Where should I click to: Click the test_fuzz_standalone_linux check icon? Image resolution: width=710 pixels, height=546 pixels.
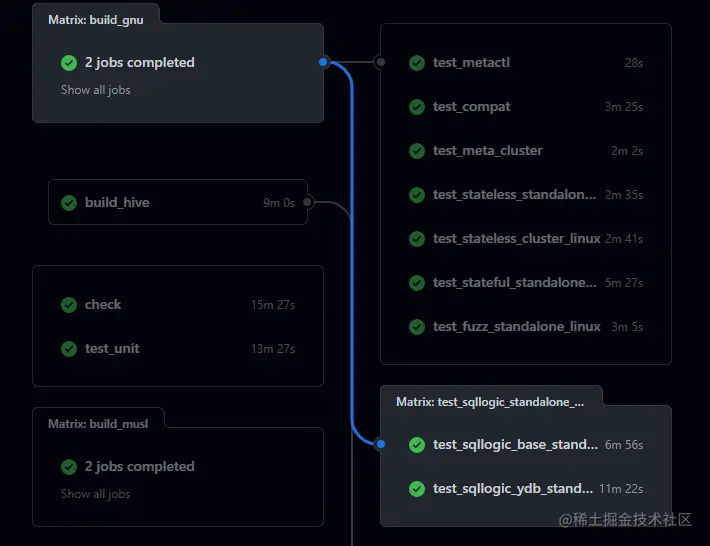417,327
